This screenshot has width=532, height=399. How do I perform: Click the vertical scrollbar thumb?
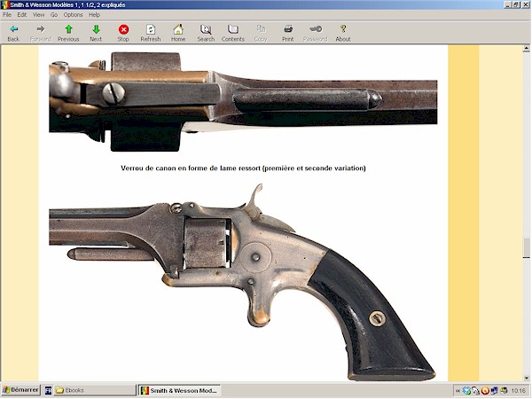coord(526,248)
